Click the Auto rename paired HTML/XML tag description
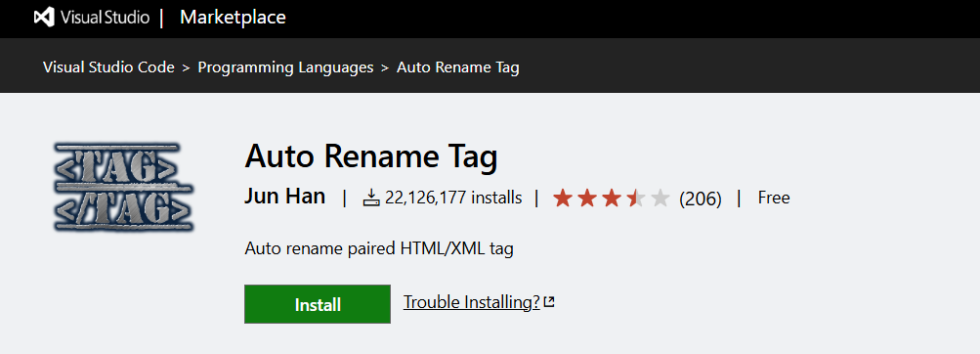Viewport: 980px width, 354px height. [379, 249]
